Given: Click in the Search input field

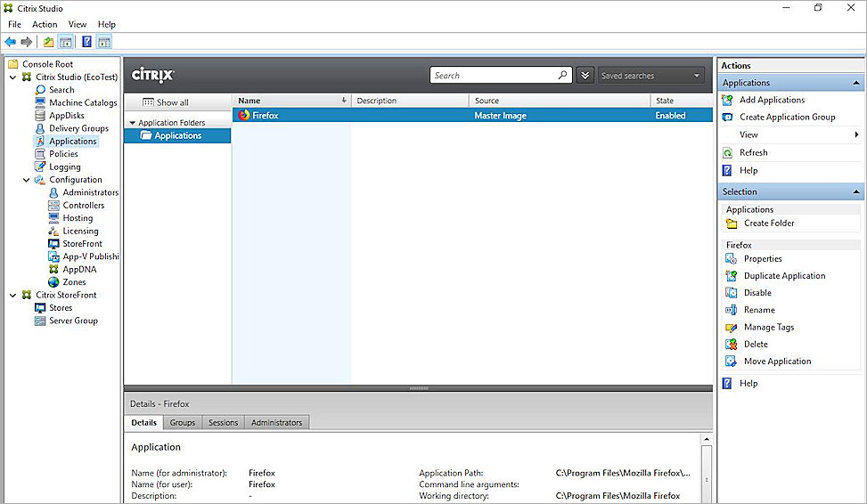Looking at the screenshot, I should pos(494,76).
